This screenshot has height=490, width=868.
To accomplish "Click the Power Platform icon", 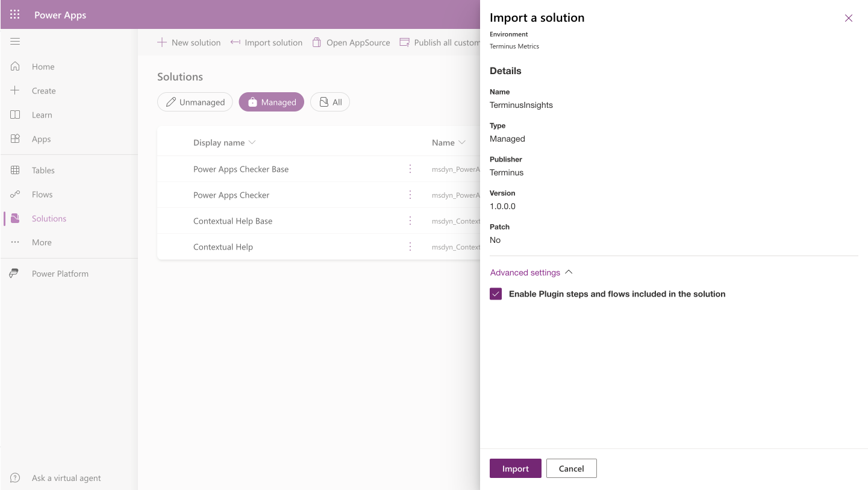I will pos(15,274).
